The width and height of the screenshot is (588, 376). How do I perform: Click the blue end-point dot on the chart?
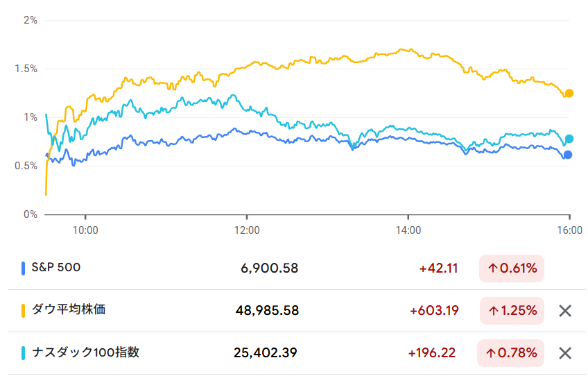point(568,155)
